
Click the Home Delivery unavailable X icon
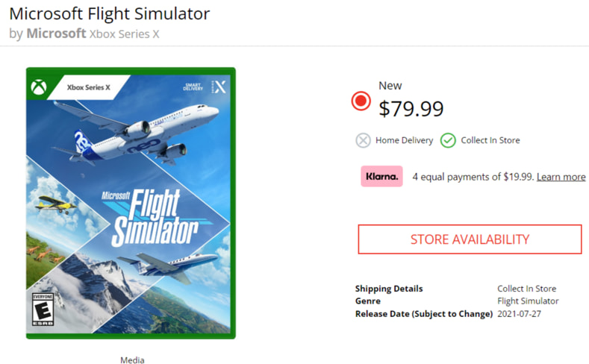(x=363, y=140)
